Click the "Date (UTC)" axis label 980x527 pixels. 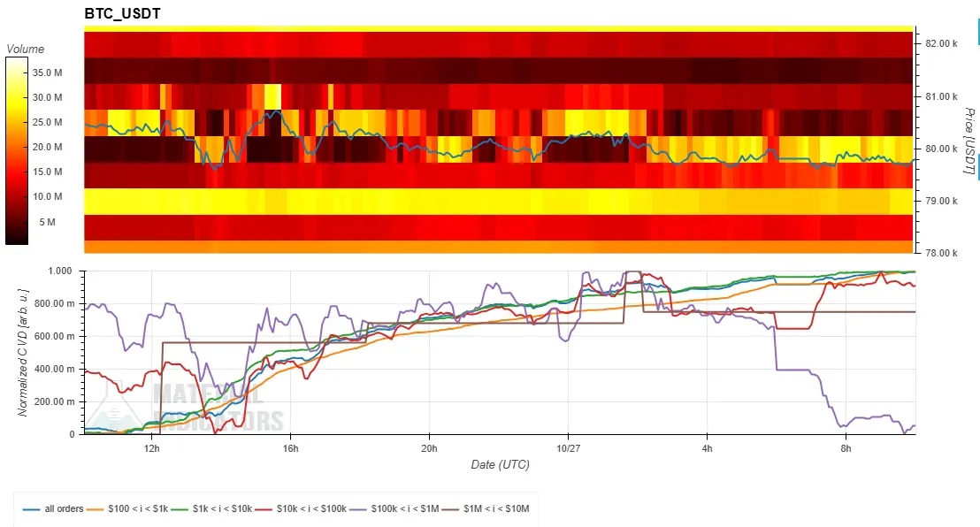click(500, 464)
